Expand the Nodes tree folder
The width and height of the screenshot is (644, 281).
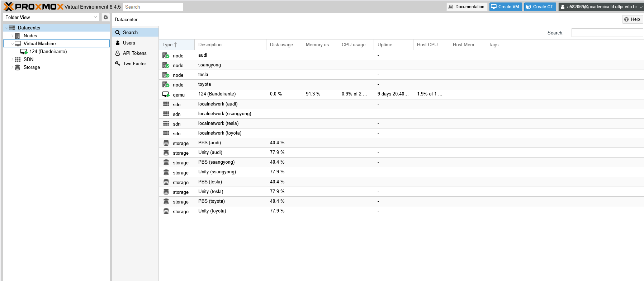coord(12,36)
